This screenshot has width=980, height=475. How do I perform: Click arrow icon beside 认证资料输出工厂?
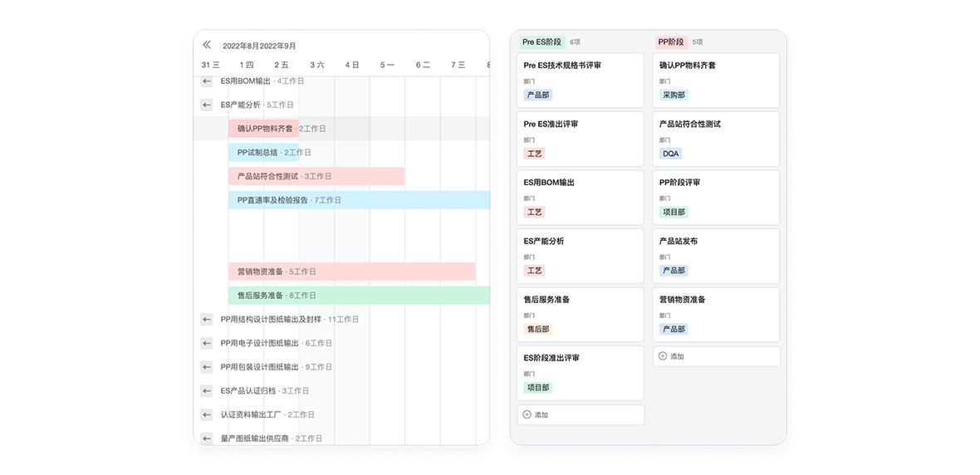pos(207,414)
